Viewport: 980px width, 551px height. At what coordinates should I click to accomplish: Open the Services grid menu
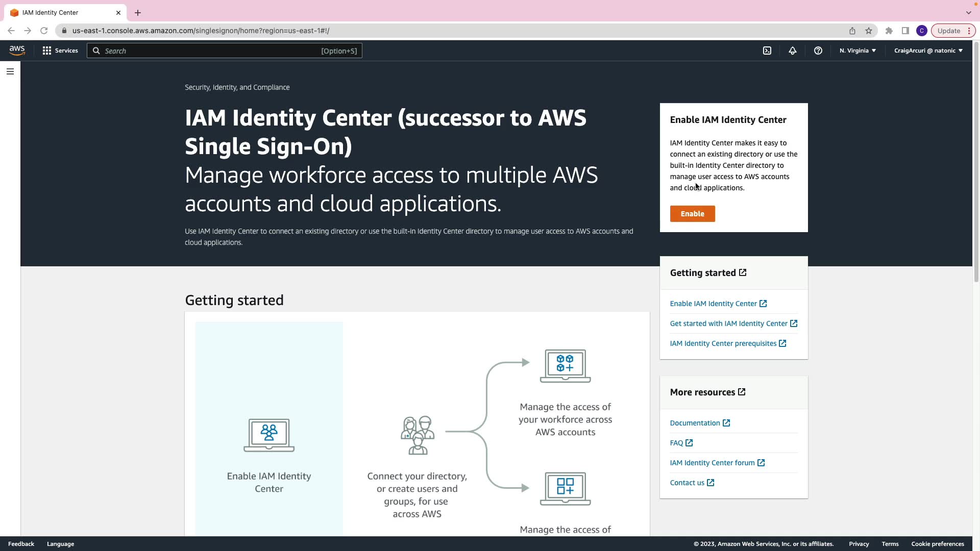pyautogui.click(x=60, y=51)
